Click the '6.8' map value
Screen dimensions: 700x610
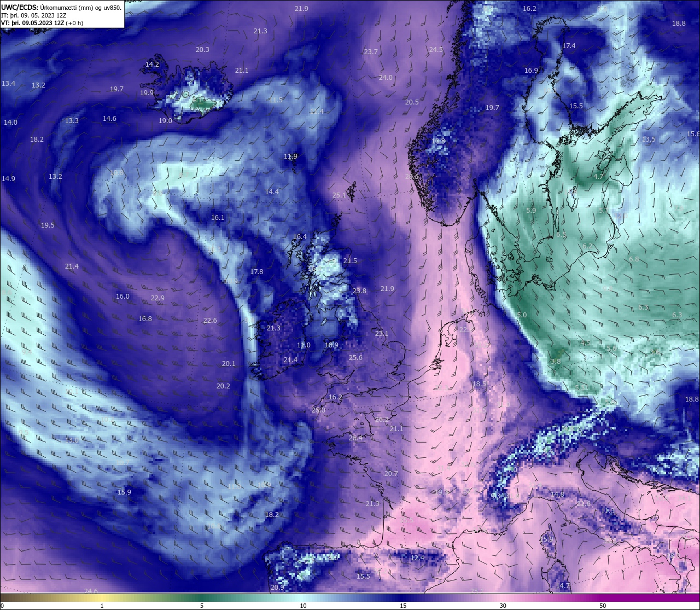pyautogui.click(x=634, y=259)
